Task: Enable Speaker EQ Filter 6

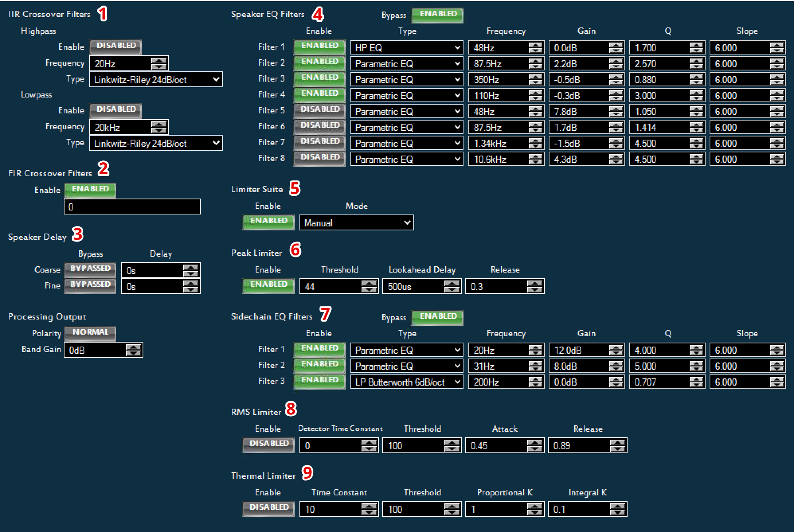Action: click(x=319, y=126)
